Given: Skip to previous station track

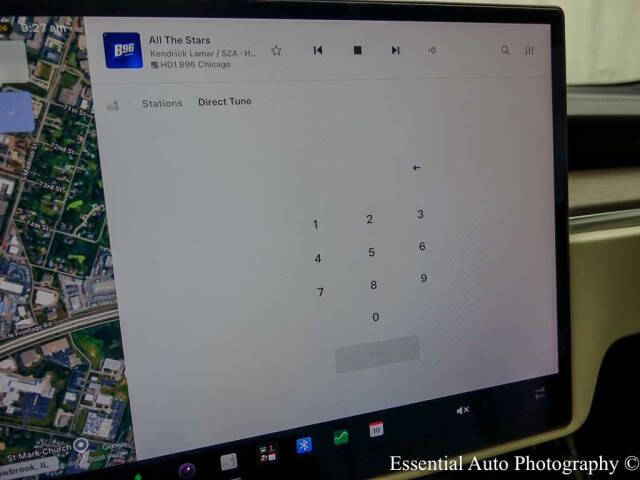Looking at the screenshot, I should click(x=318, y=50).
